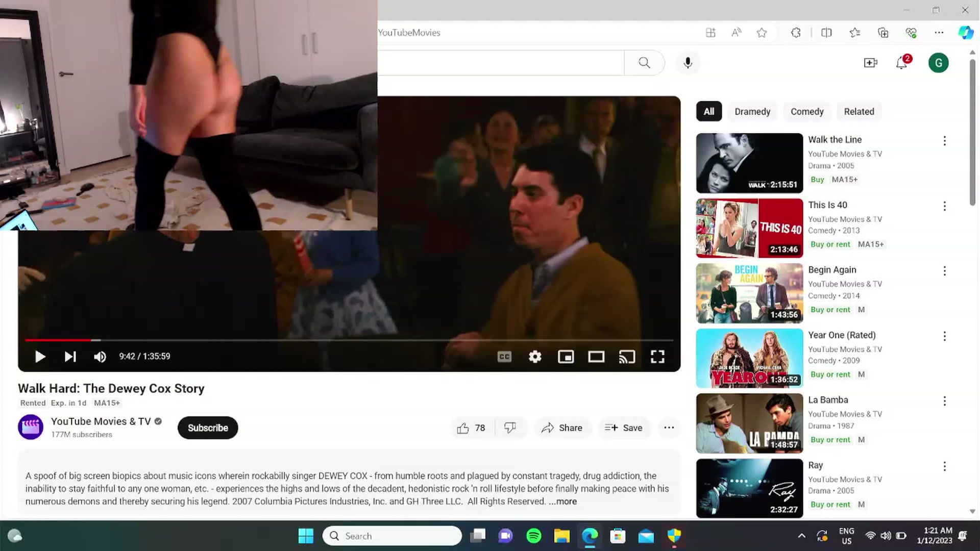This screenshot has width=980, height=551.
Task: Open Edge collections
Action: (883, 33)
